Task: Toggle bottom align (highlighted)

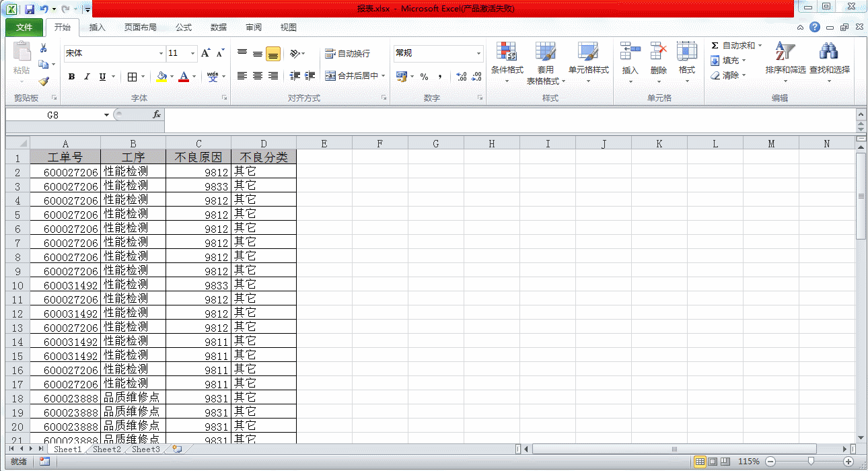Action: (273, 54)
